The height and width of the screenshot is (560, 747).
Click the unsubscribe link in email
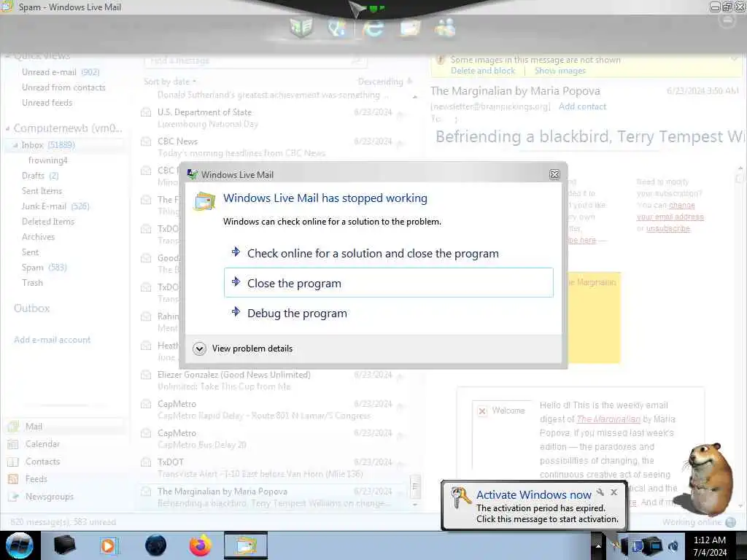668,228
